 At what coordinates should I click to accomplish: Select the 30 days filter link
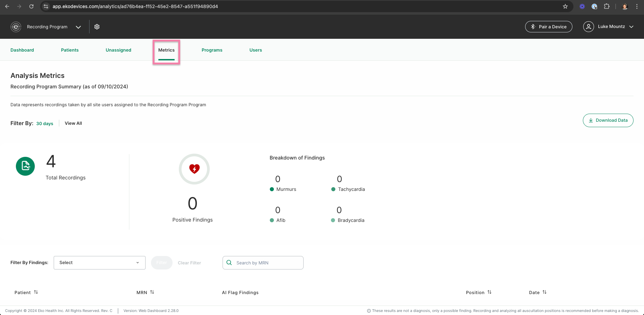(45, 123)
